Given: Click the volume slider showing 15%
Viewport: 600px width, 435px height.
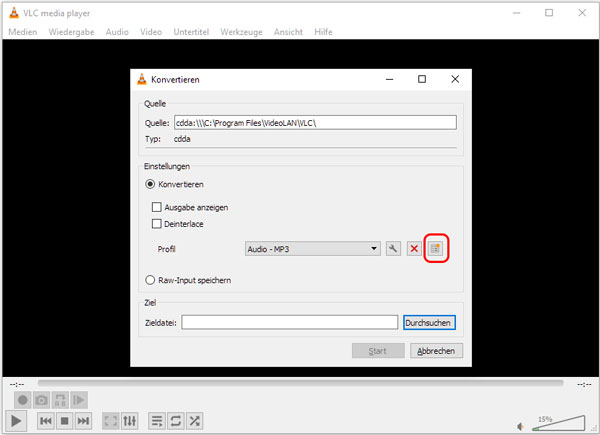Looking at the screenshot, I should (x=559, y=423).
